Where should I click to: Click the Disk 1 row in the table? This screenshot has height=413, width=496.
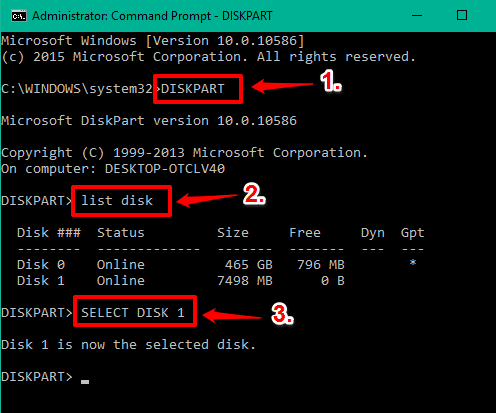click(x=181, y=281)
